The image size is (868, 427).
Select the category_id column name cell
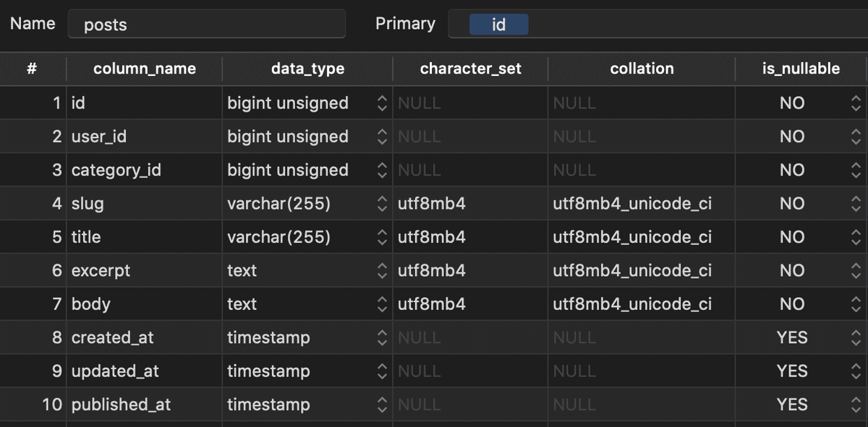pos(116,171)
